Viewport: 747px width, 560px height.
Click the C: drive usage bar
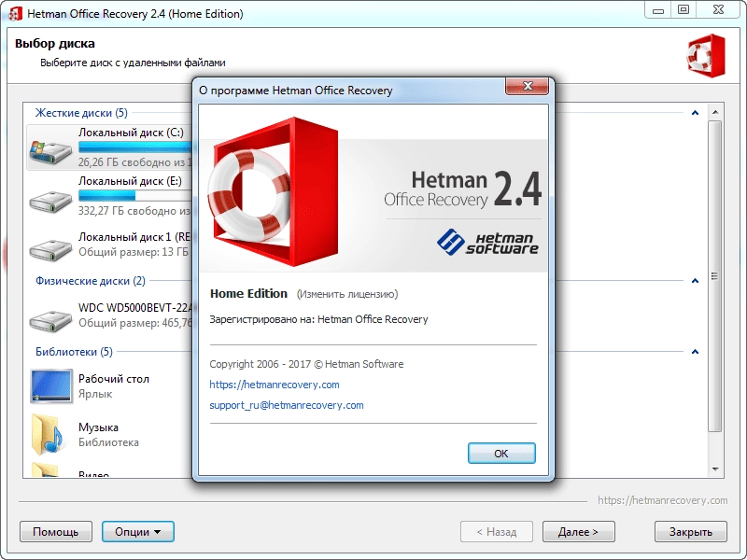[135, 147]
